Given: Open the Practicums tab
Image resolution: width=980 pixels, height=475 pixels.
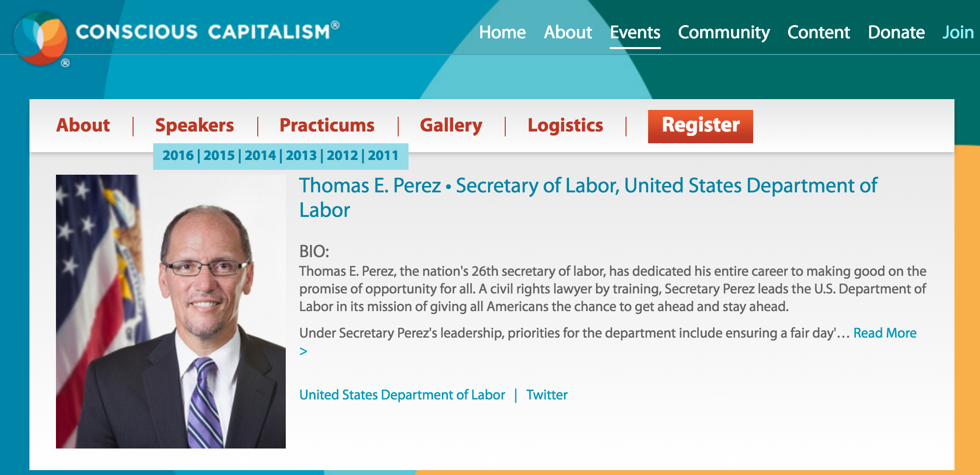Looking at the screenshot, I should [327, 125].
